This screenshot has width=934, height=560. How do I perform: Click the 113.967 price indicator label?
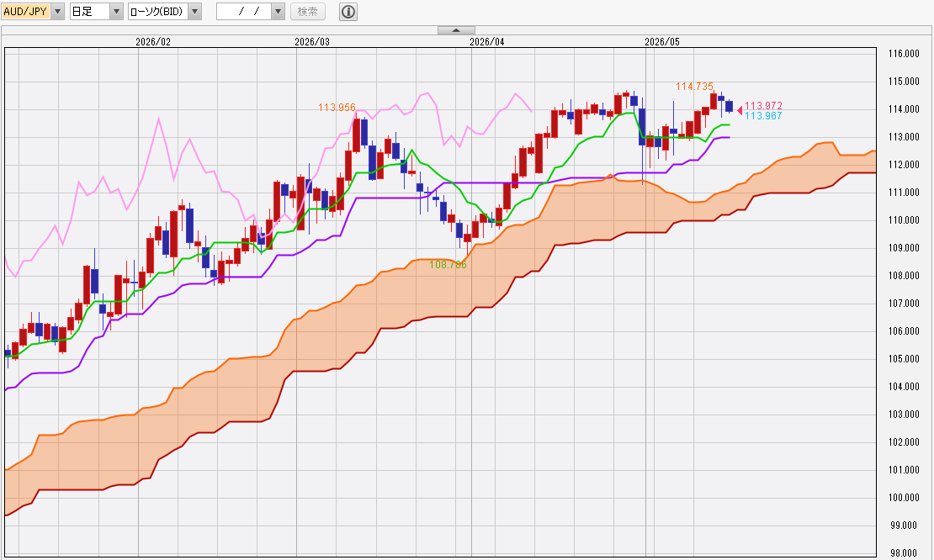pos(763,115)
